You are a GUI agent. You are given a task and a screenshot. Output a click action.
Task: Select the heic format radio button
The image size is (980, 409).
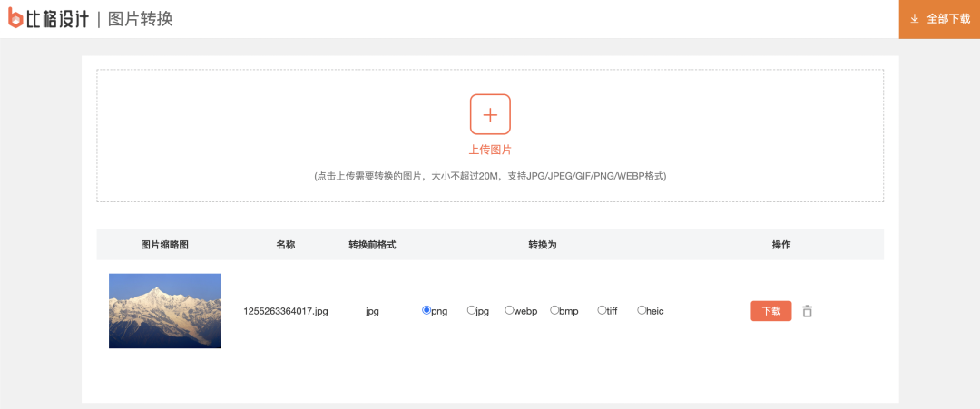(642, 310)
